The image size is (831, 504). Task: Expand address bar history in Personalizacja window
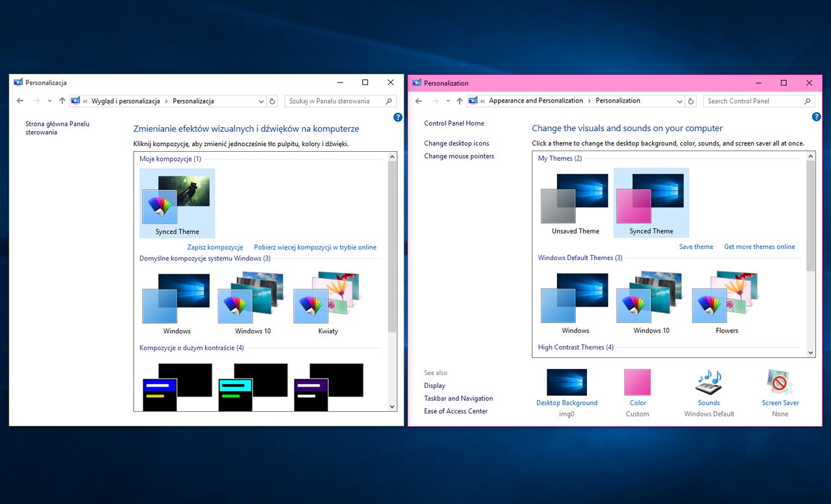261,101
